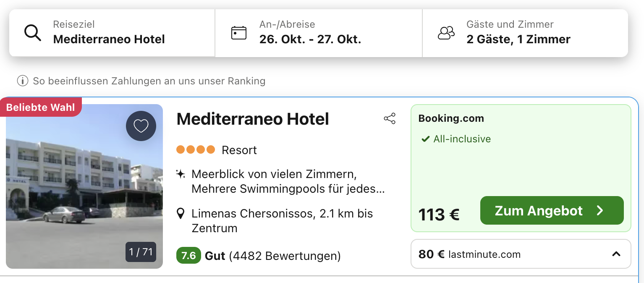Share the Mediterraneo Hotel listing
The height and width of the screenshot is (283, 644).
pos(390,119)
